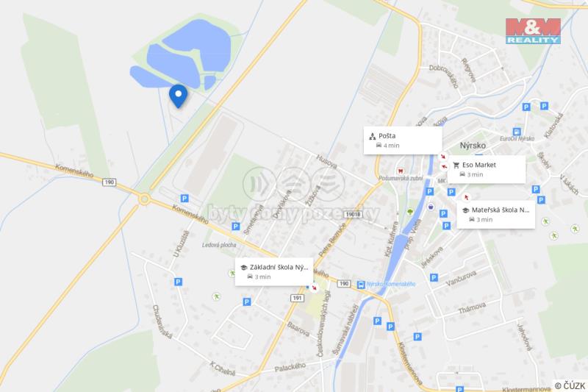Open the Mateřská škola info card

pos(495,215)
